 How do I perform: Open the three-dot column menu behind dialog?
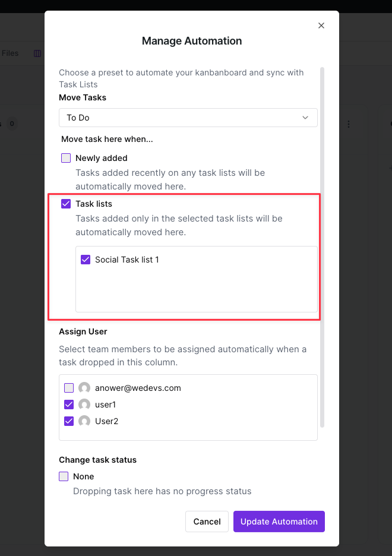[349, 124]
